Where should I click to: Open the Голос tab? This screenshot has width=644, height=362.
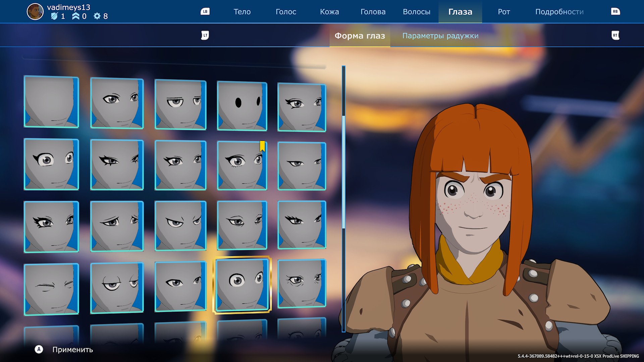tap(286, 12)
